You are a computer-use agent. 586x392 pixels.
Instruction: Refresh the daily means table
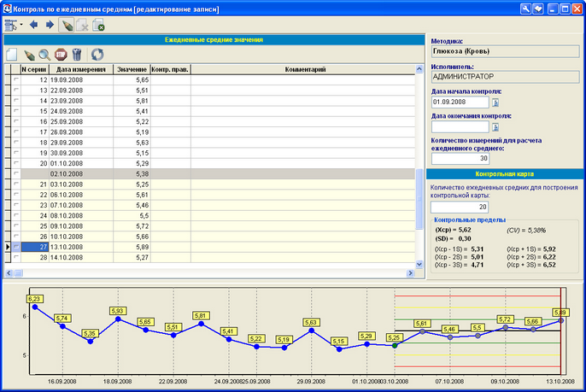[97, 55]
